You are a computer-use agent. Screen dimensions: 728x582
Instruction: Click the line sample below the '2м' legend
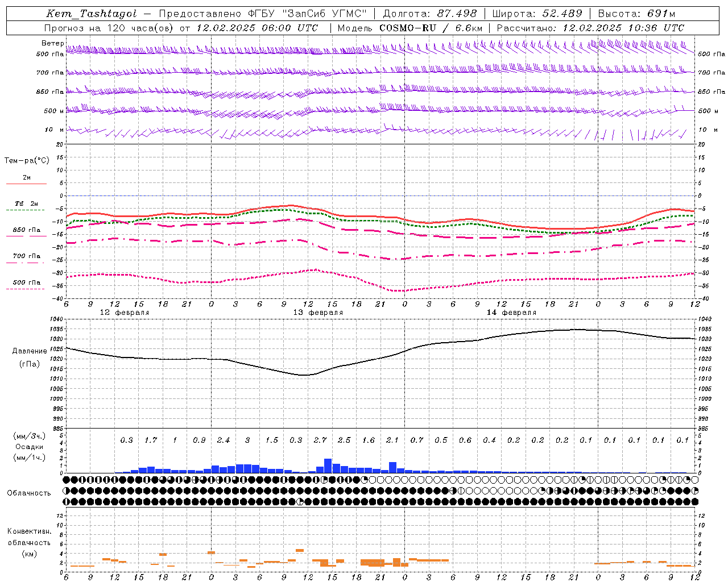click(x=26, y=184)
